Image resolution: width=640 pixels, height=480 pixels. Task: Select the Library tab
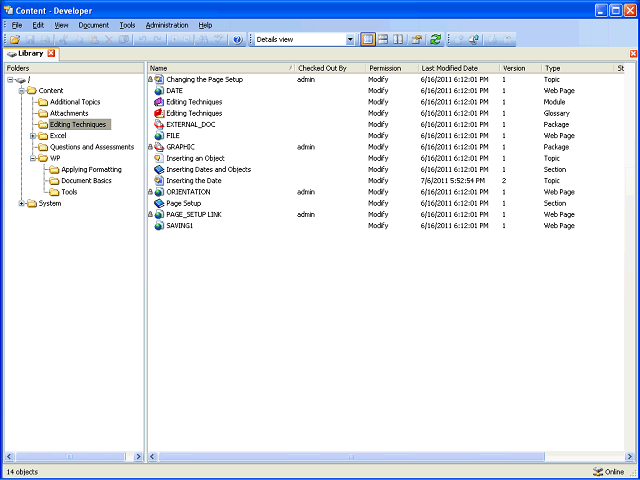tap(31, 53)
